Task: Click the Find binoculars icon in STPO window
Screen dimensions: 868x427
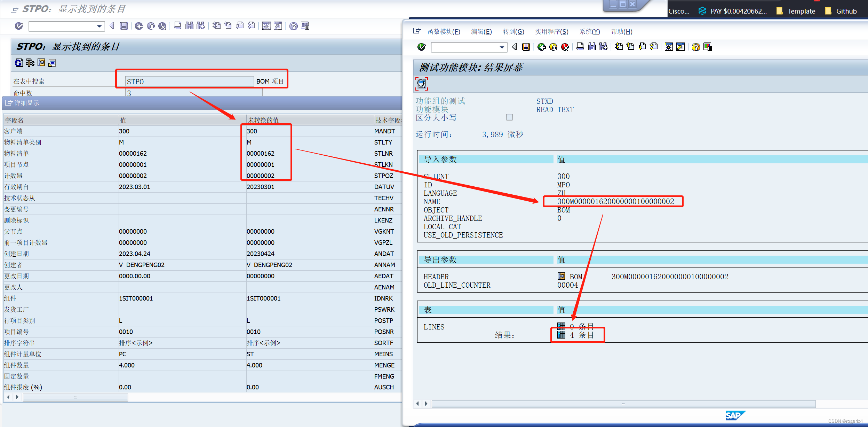Action: [x=189, y=26]
